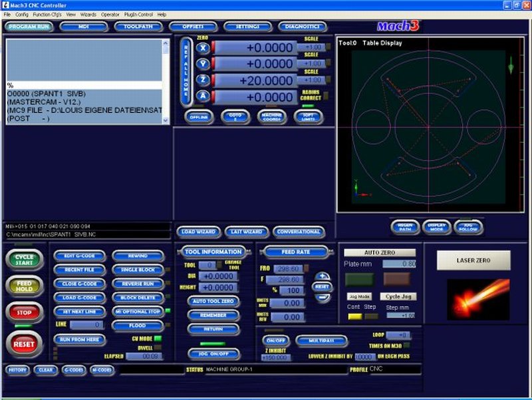Toggle Reverse Run
This screenshot has height=400, width=532.
tap(138, 284)
